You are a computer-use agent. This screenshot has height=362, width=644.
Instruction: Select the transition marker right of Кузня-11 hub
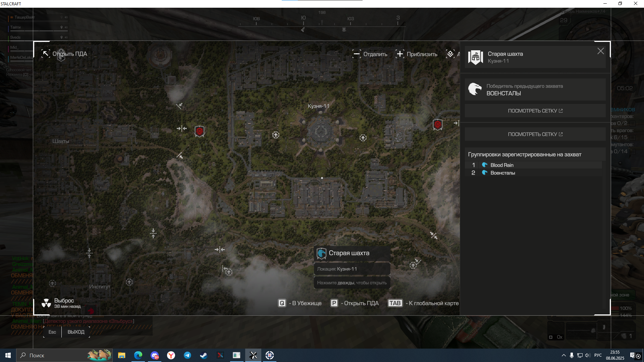click(363, 138)
